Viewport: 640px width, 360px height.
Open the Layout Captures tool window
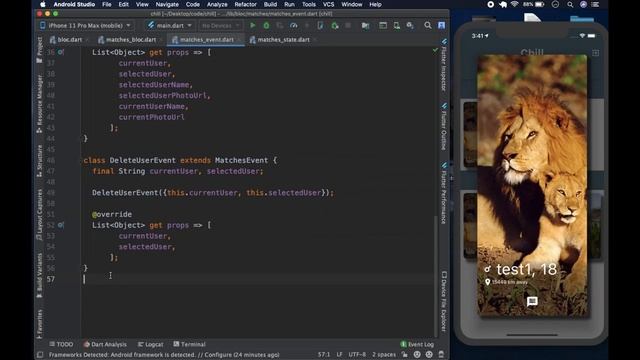click(x=40, y=215)
